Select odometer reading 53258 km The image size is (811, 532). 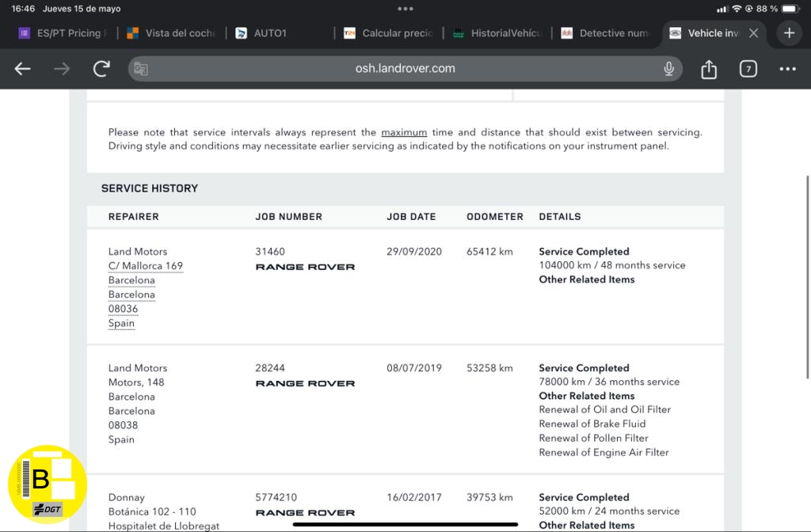pyautogui.click(x=489, y=368)
